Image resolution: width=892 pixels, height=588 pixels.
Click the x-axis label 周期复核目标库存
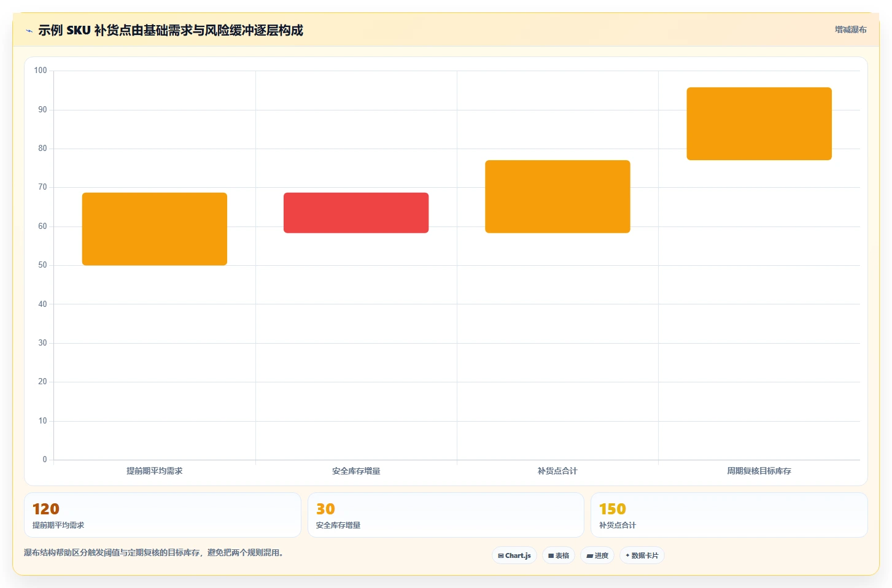(759, 471)
